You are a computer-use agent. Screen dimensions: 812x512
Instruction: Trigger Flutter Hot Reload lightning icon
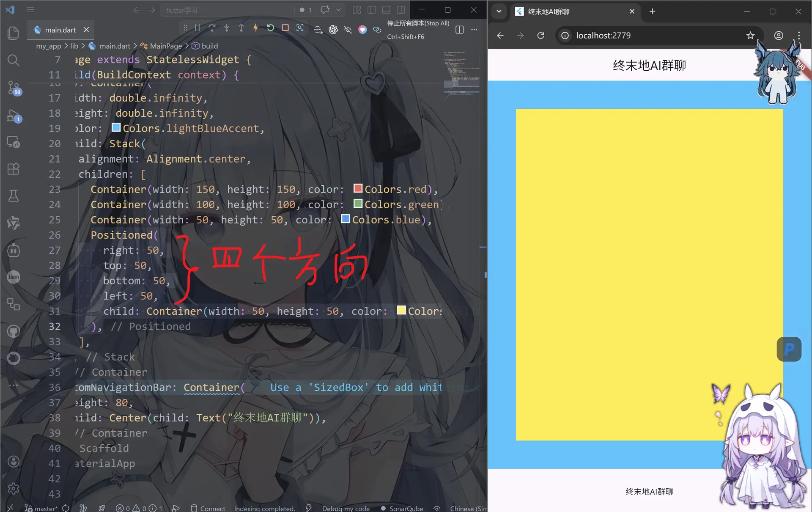pyautogui.click(x=255, y=28)
